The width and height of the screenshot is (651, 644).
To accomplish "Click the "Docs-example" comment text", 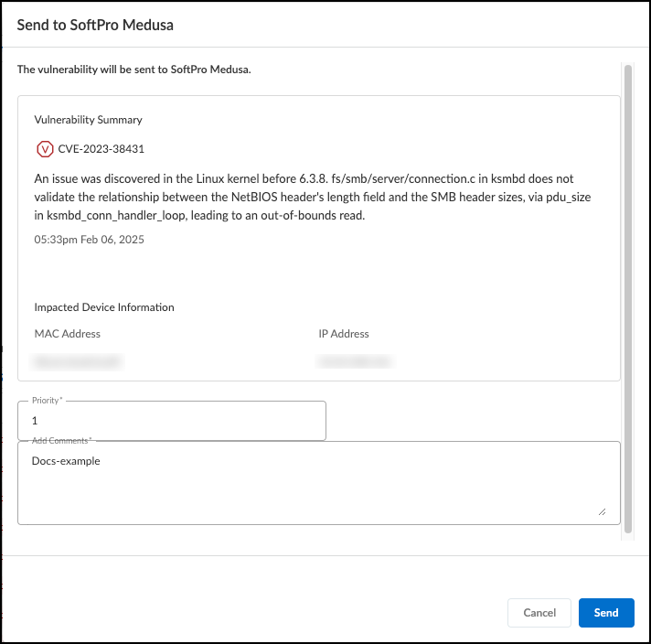I will [66, 461].
